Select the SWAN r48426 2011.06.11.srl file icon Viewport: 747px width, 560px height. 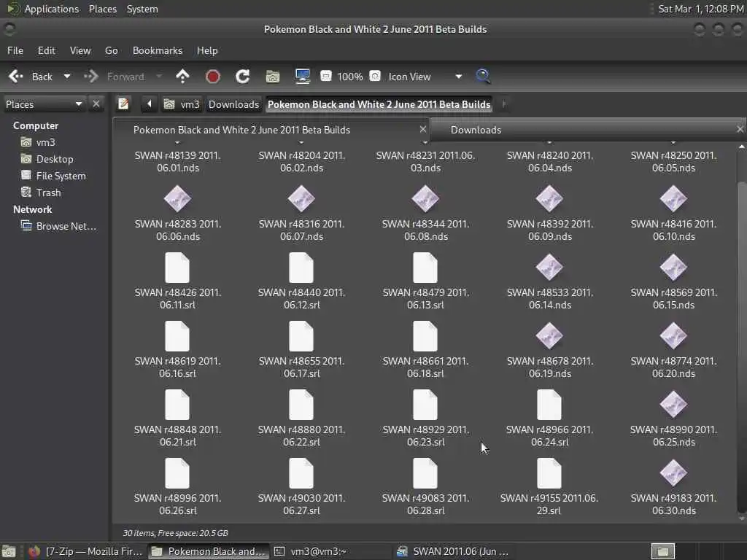[x=177, y=268]
